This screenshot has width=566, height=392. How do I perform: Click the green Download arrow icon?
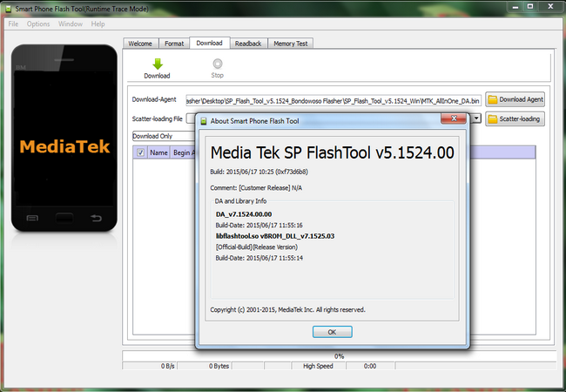[x=158, y=64]
